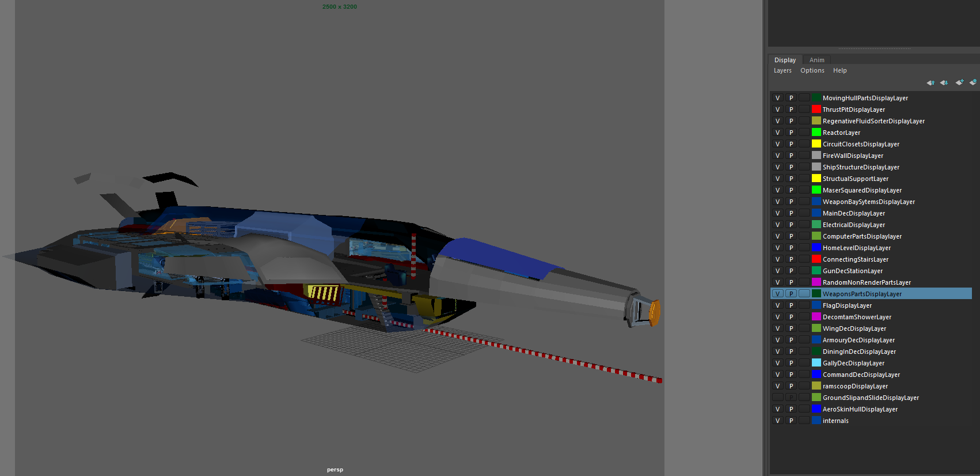This screenshot has width=980, height=476.
Task: Click the yellow swatch of CircuitClosetsDisplayLayer
Action: point(816,144)
